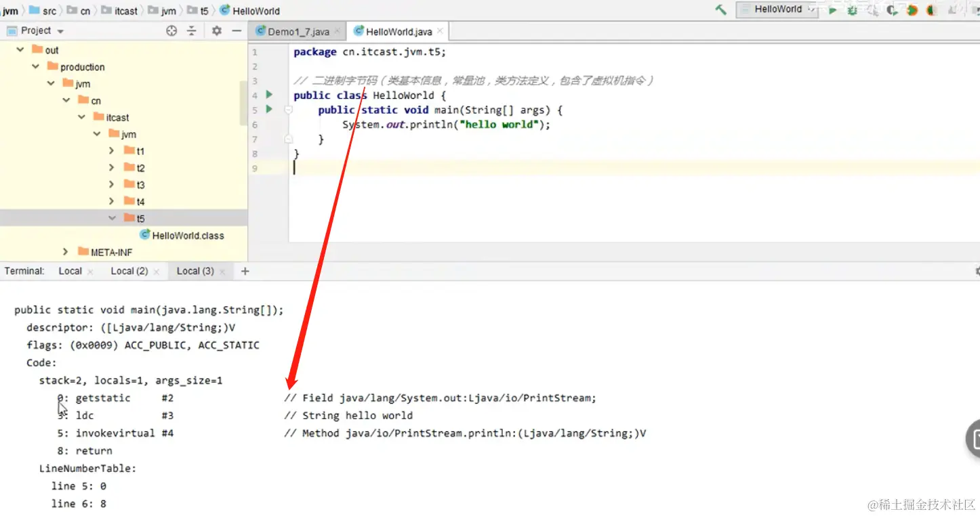Close the Demo1_7.java editor tab

coord(336,31)
